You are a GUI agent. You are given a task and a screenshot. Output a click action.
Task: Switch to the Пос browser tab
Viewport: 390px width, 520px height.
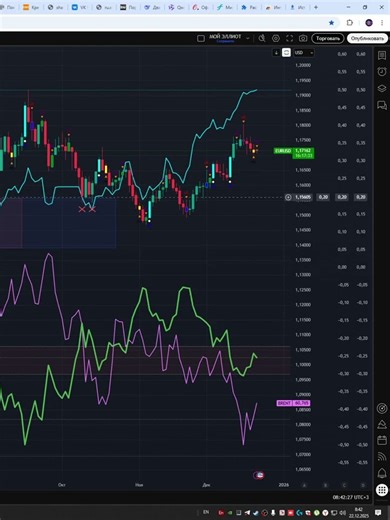[128, 7]
